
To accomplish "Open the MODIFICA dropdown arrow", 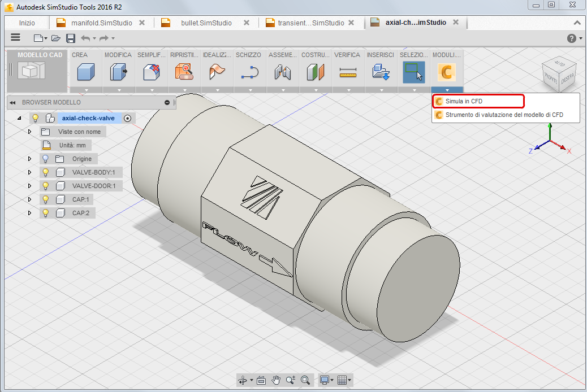I will point(119,90).
